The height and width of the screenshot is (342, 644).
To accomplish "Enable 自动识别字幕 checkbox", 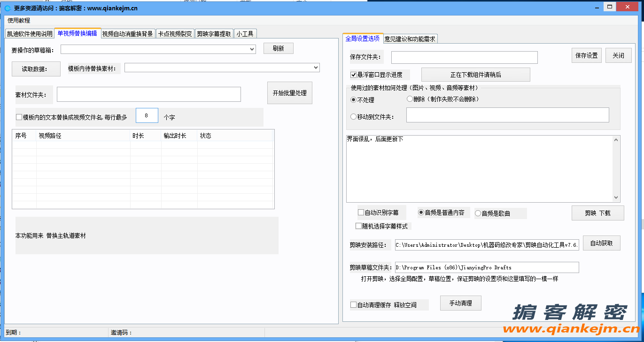I will [x=361, y=213].
